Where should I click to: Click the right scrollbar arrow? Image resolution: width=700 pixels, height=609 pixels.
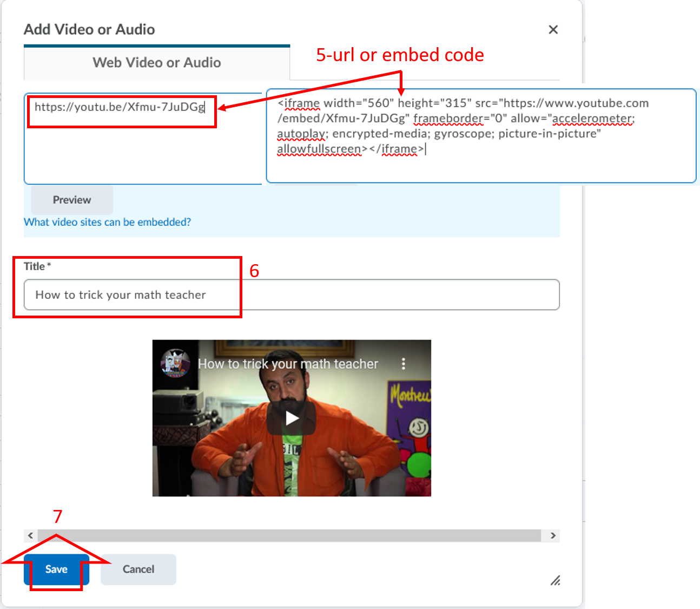pyautogui.click(x=552, y=535)
